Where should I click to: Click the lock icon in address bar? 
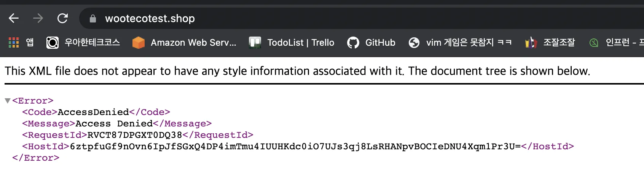pos(92,19)
